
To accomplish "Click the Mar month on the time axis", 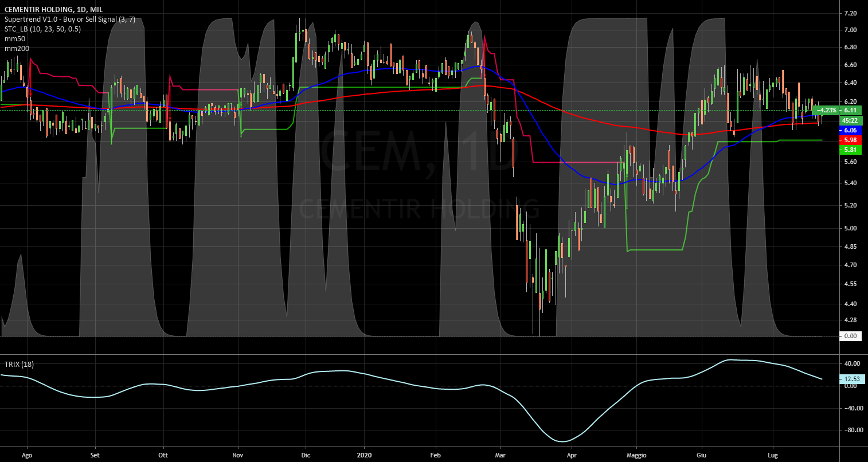I will pos(501,456).
